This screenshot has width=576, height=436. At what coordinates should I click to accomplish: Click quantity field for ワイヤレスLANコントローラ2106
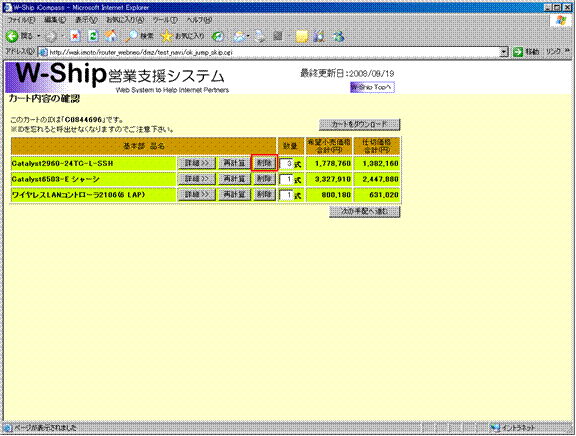point(287,195)
